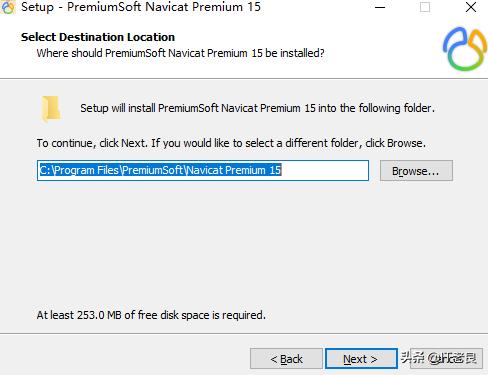Click the 'To continue, click Next' instruction text
This screenshot has width=488, height=375.
pyautogui.click(x=231, y=143)
